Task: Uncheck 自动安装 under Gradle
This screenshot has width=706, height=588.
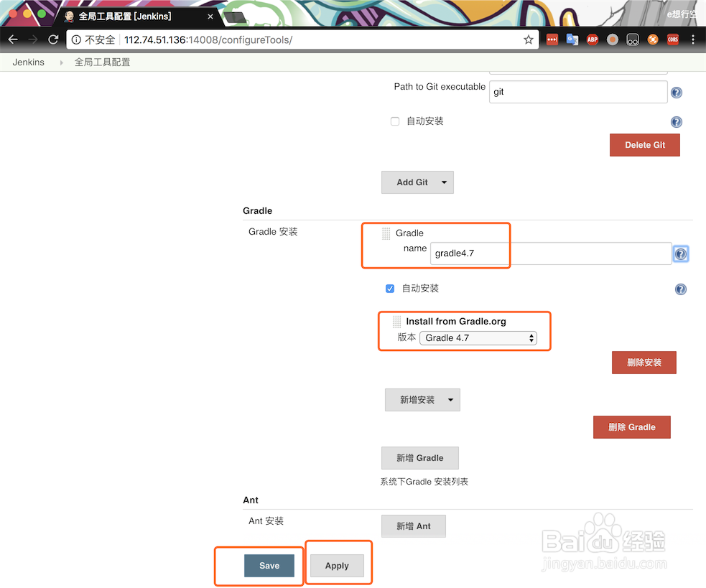Action: point(389,288)
